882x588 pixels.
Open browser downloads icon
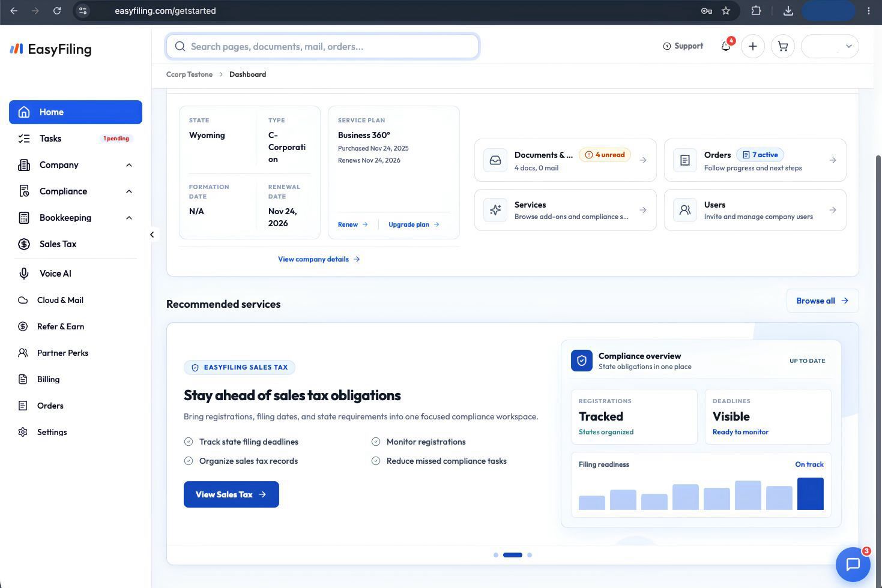pyautogui.click(x=788, y=11)
